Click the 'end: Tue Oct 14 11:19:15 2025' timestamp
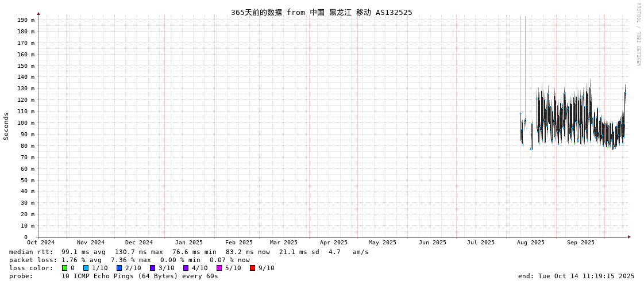644x284 pixels. tap(576, 276)
